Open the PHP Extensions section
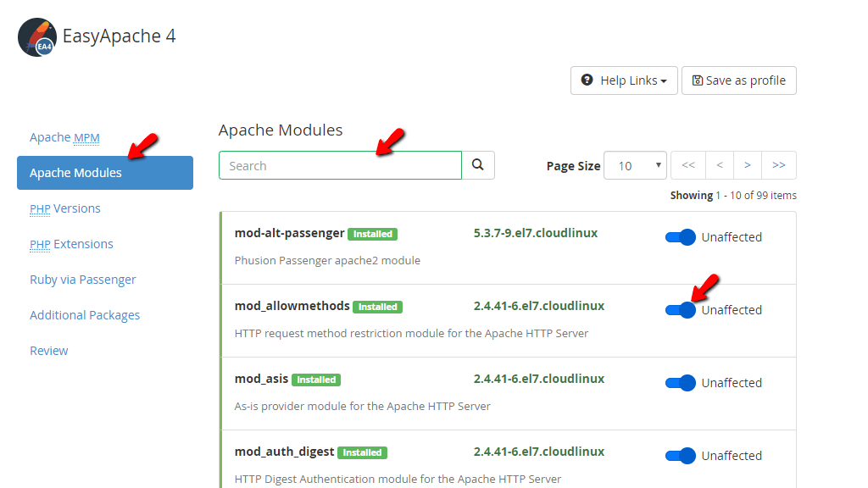Viewport: 868px width, 488px height. 71,244
